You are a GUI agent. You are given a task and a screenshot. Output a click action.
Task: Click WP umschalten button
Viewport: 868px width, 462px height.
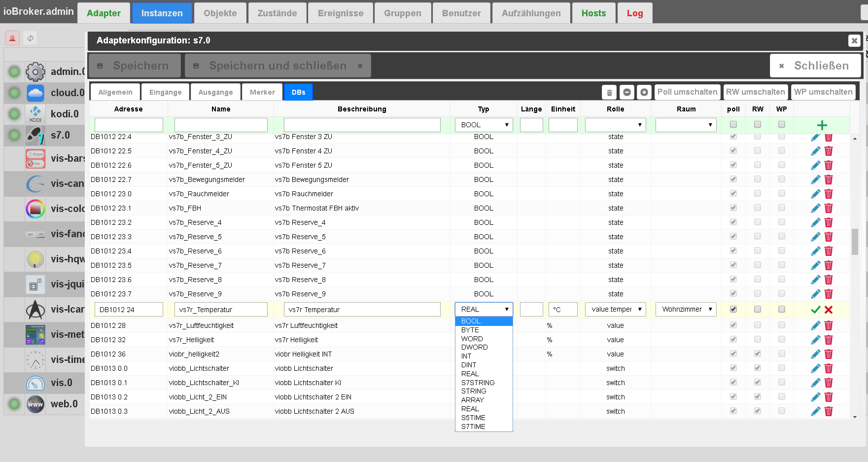tap(823, 92)
